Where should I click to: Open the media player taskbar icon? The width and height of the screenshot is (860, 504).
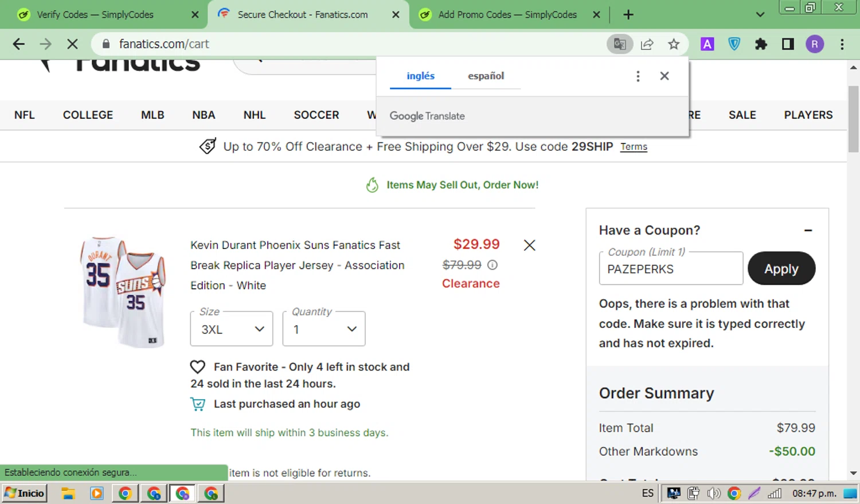tap(97, 493)
